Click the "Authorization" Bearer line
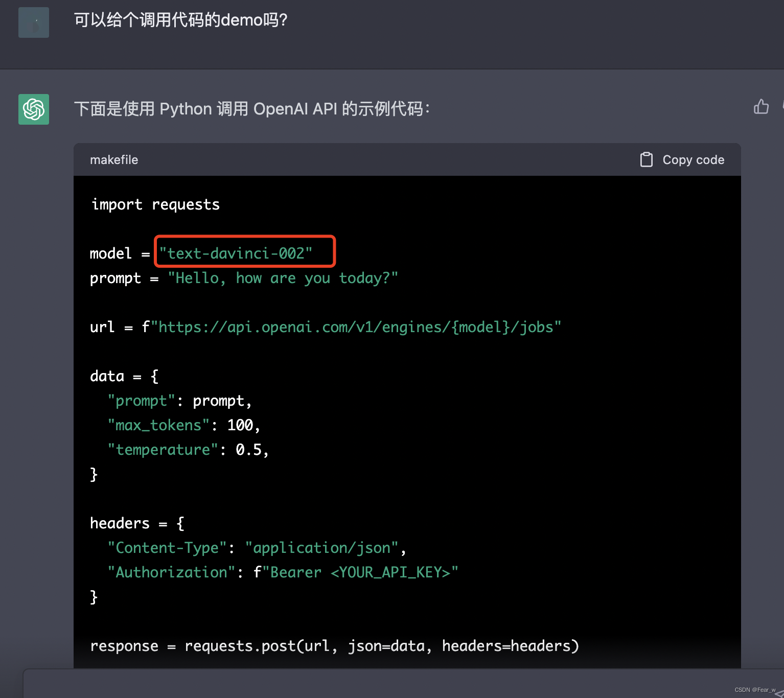 click(x=283, y=572)
